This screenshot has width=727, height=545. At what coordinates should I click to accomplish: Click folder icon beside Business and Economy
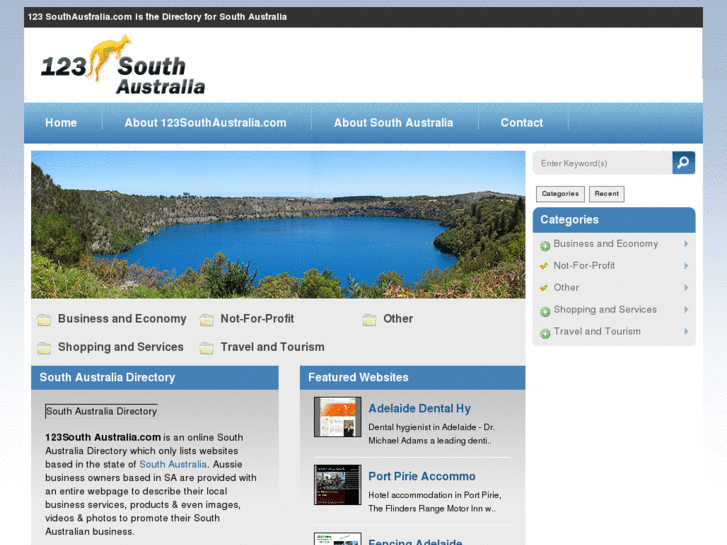45,320
